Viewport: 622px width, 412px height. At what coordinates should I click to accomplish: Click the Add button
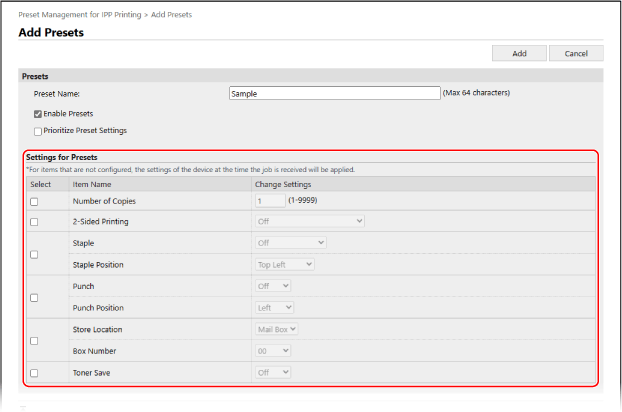tap(519, 53)
